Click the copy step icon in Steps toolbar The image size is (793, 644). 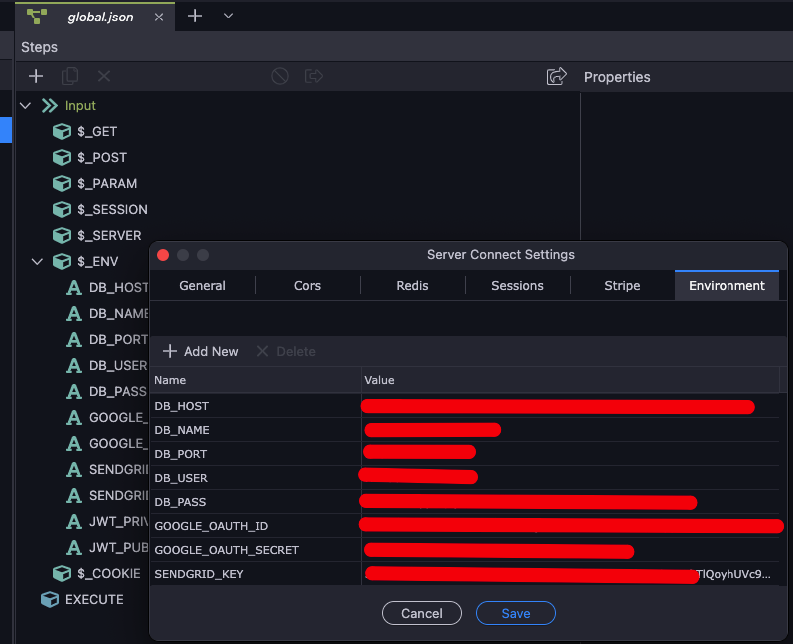click(70, 76)
